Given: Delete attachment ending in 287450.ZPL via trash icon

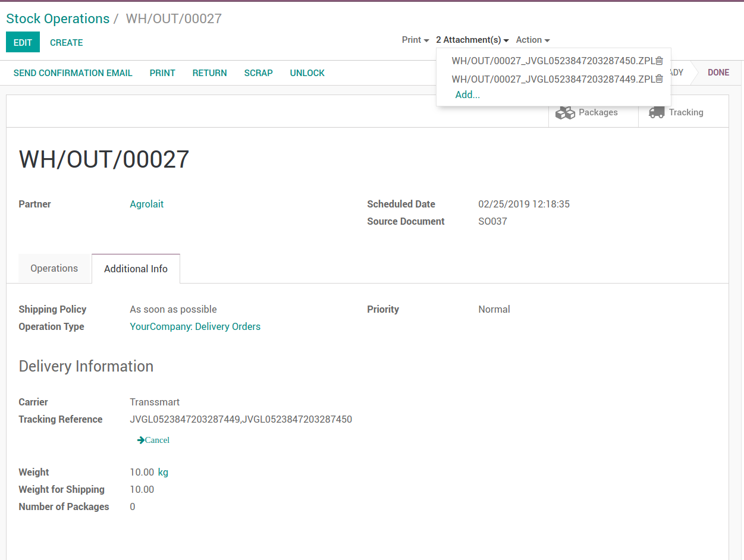Looking at the screenshot, I should coord(659,61).
